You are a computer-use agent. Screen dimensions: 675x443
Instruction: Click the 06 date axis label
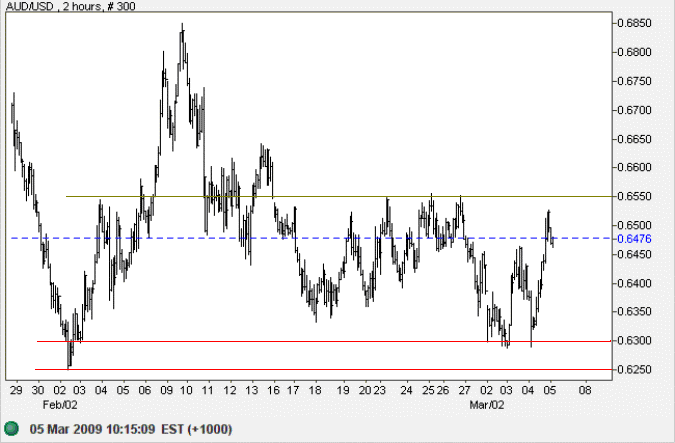[x=145, y=390]
